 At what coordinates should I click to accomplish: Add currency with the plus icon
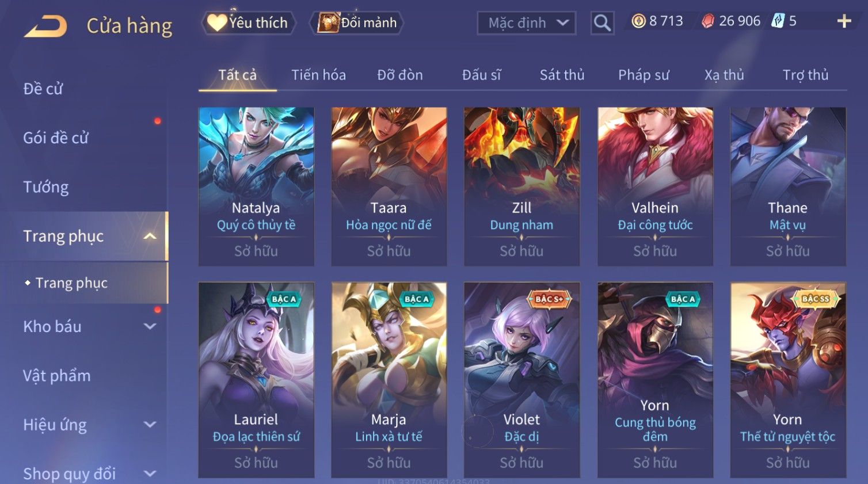click(844, 21)
